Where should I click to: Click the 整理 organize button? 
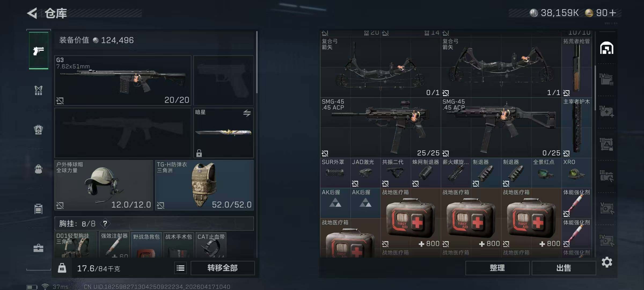(497, 268)
